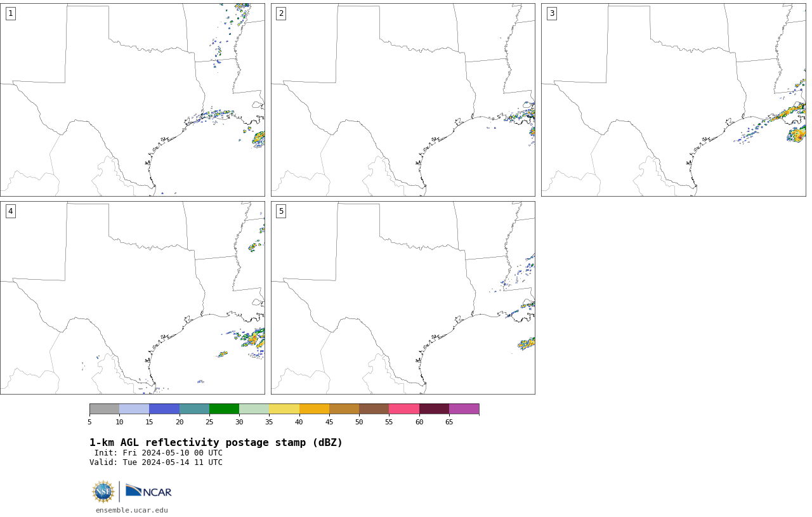Click the NCAR logo

point(148,491)
